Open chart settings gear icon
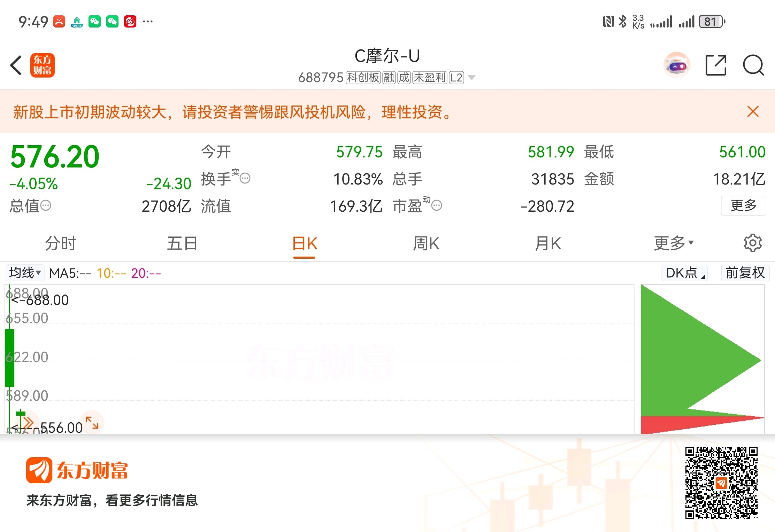 click(752, 243)
